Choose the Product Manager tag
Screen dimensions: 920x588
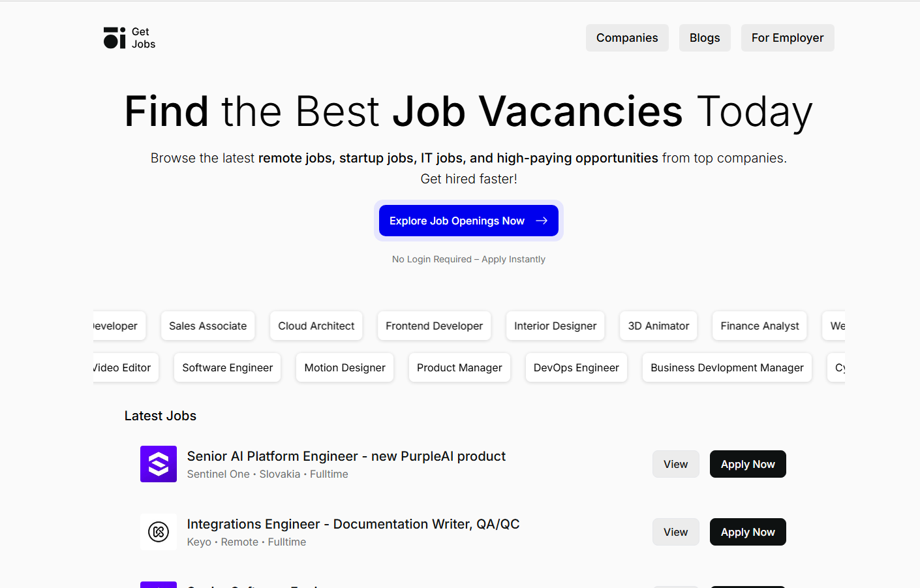459,367
